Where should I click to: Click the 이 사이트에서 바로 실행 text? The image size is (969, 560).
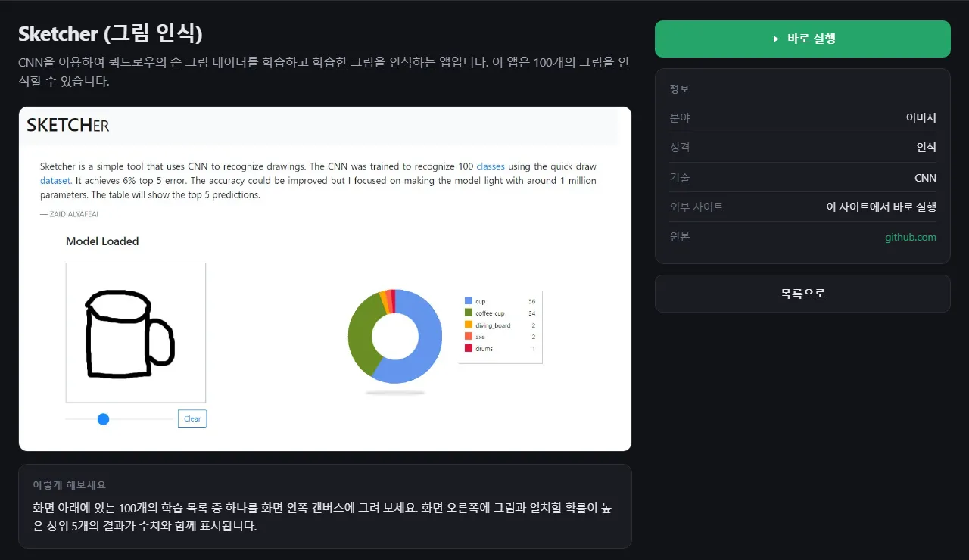[881, 207]
